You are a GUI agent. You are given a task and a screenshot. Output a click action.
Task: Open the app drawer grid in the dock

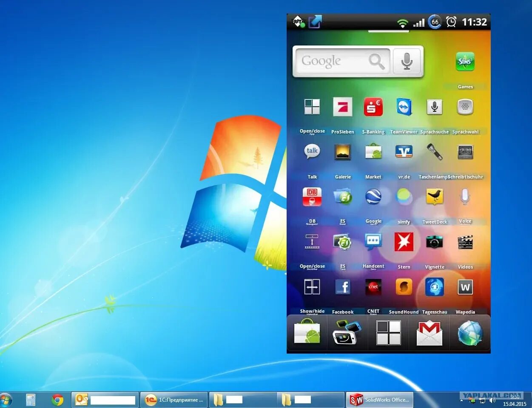389,332
